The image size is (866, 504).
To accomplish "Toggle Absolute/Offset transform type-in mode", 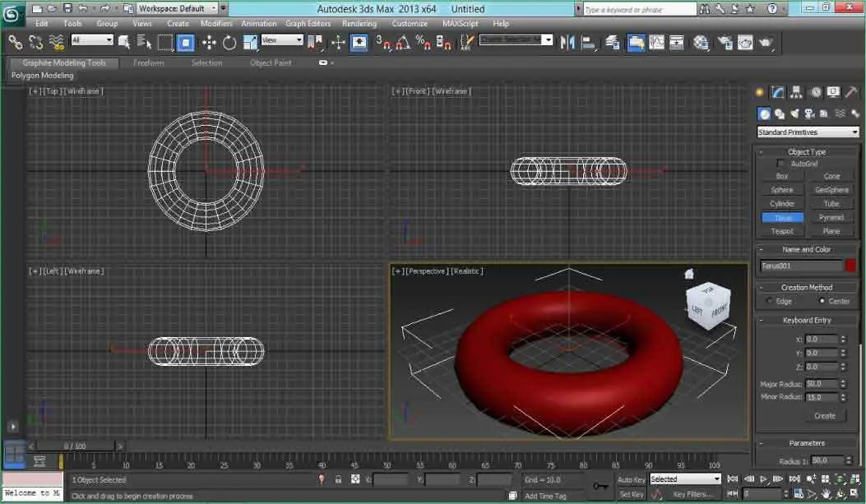I will [x=355, y=479].
